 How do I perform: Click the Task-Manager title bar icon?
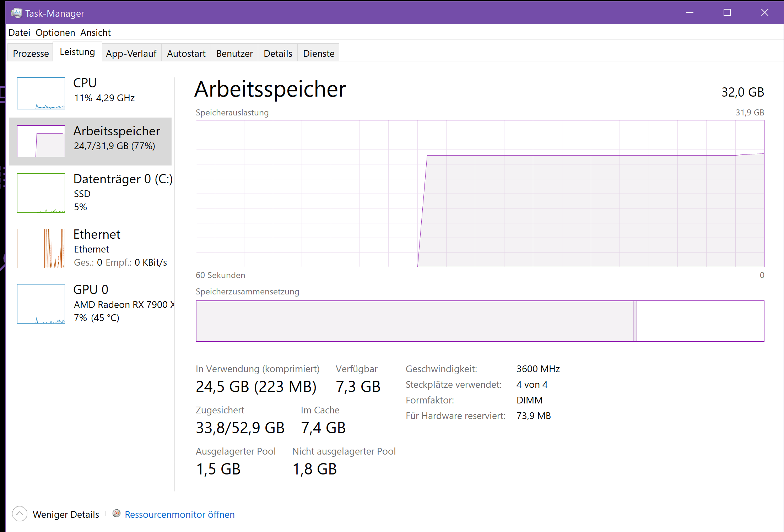[x=16, y=13]
